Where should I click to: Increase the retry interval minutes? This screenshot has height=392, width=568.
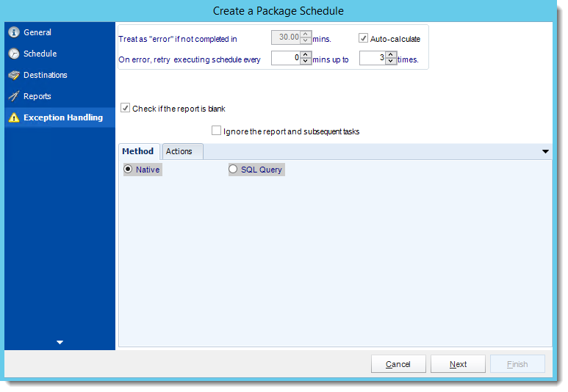(306, 54)
